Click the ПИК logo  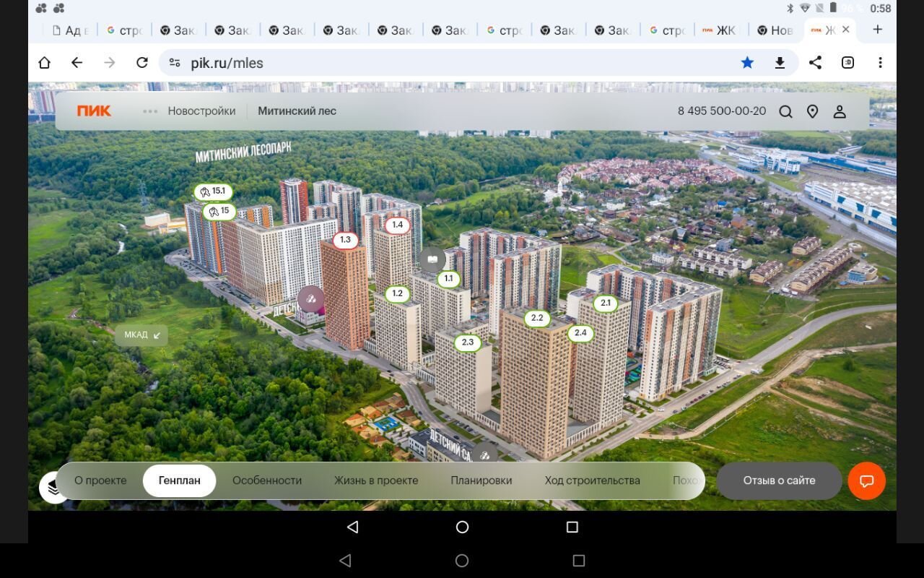94,111
